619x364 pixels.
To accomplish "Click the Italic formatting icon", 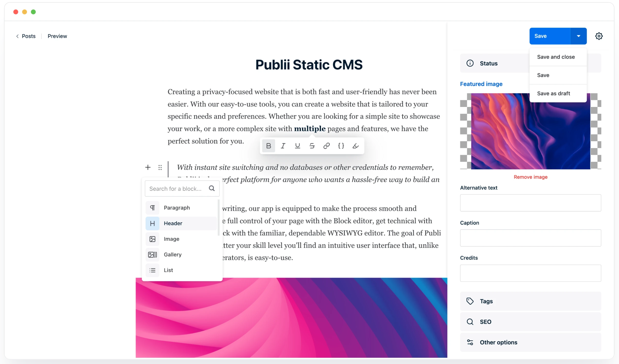I will tap(283, 146).
